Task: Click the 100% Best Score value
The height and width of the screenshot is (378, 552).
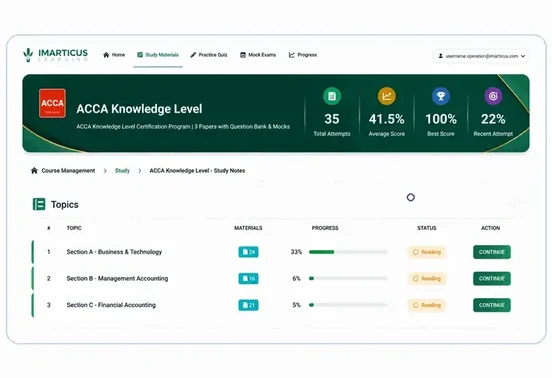Action: pyautogui.click(x=441, y=119)
